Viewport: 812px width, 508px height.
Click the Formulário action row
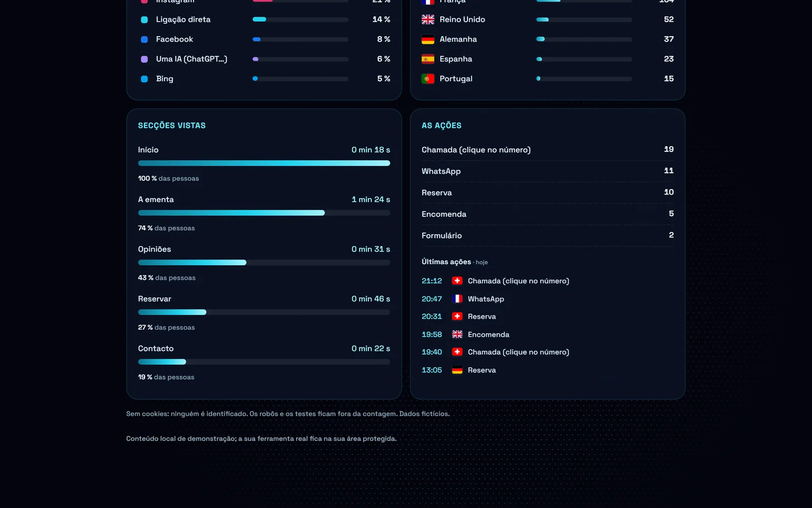click(x=548, y=236)
